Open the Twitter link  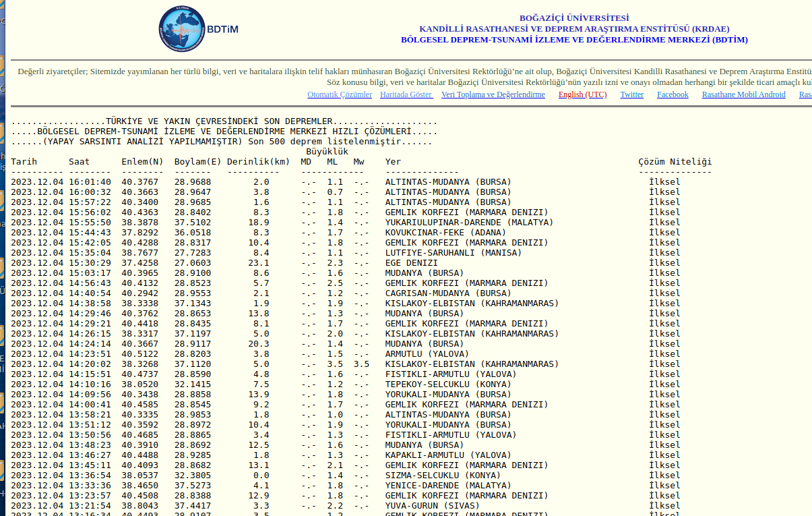click(631, 94)
